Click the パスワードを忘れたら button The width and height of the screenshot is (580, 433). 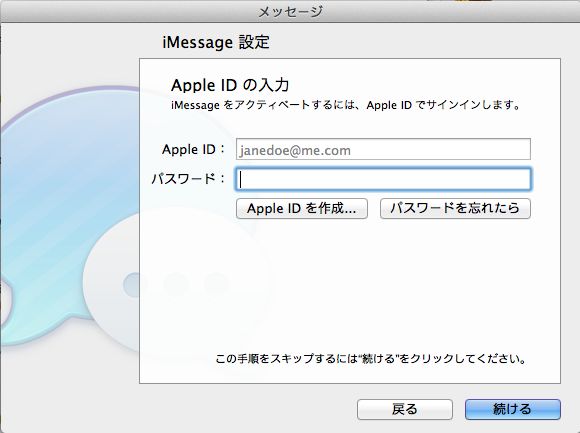(455, 209)
